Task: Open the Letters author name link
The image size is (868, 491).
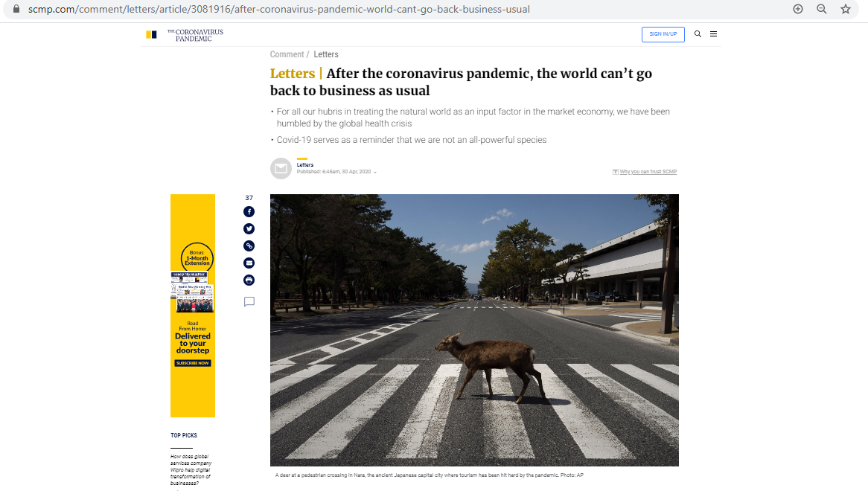Action: click(x=305, y=164)
